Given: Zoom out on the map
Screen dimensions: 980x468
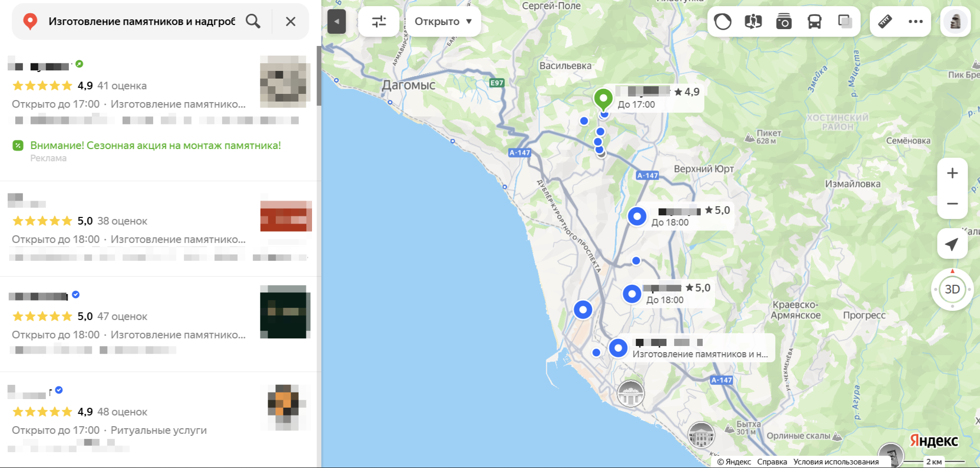Looking at the screenshot, I should pos(952,204).
